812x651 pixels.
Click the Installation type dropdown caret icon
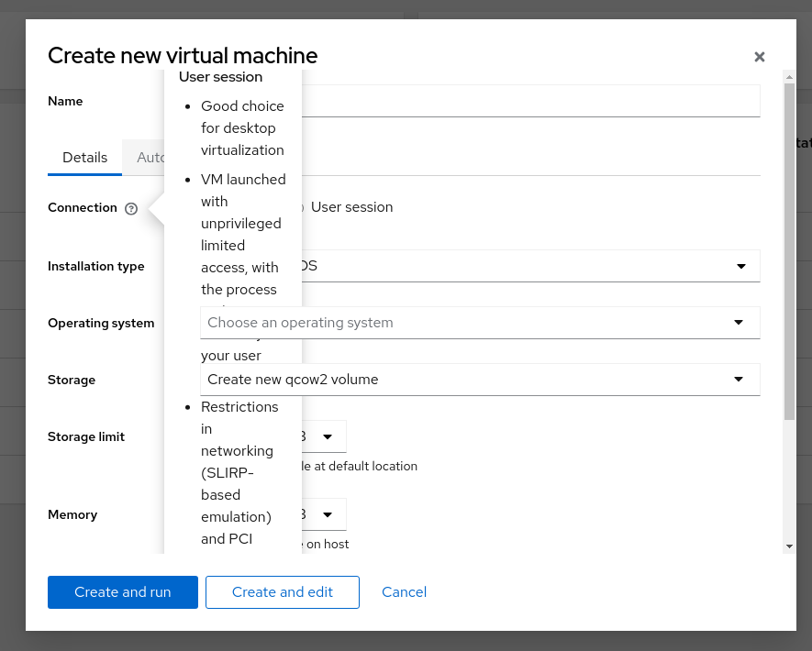coord(740,266)
